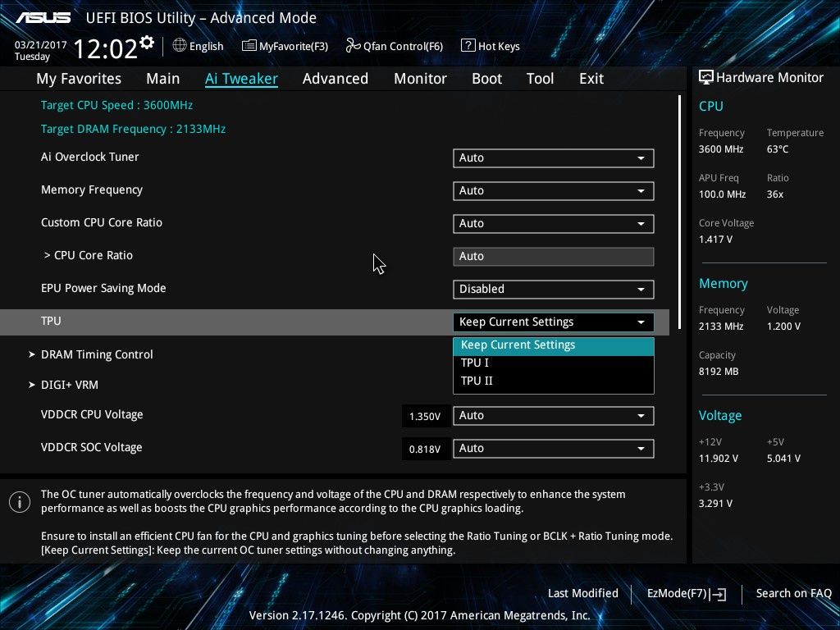
Task: Click the info icon in help panel
Action: tap(20, 502)
